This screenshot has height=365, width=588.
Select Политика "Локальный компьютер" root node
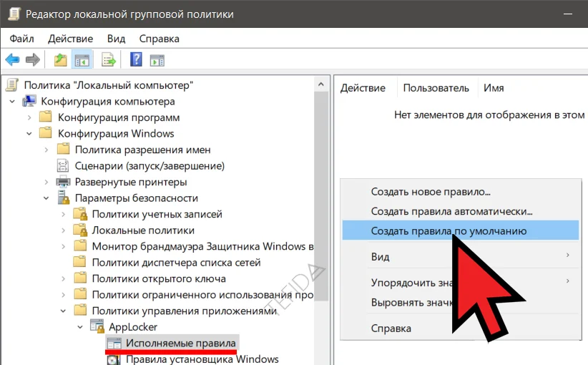click(x=109, y=85)
